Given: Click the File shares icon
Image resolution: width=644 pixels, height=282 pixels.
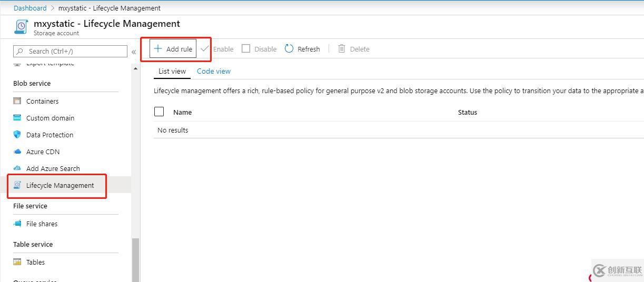Looking at the screenshot, I should pyautogui.click(x=17, y=224).
